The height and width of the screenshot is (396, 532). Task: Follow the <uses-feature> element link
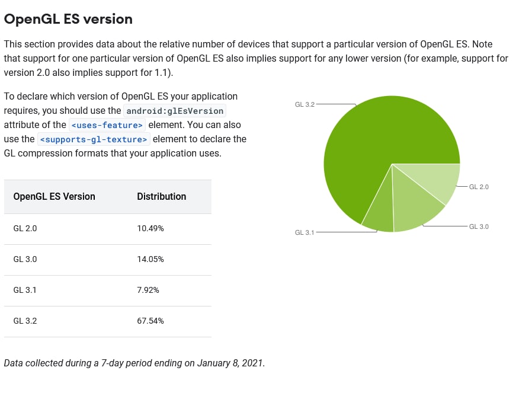107,125
